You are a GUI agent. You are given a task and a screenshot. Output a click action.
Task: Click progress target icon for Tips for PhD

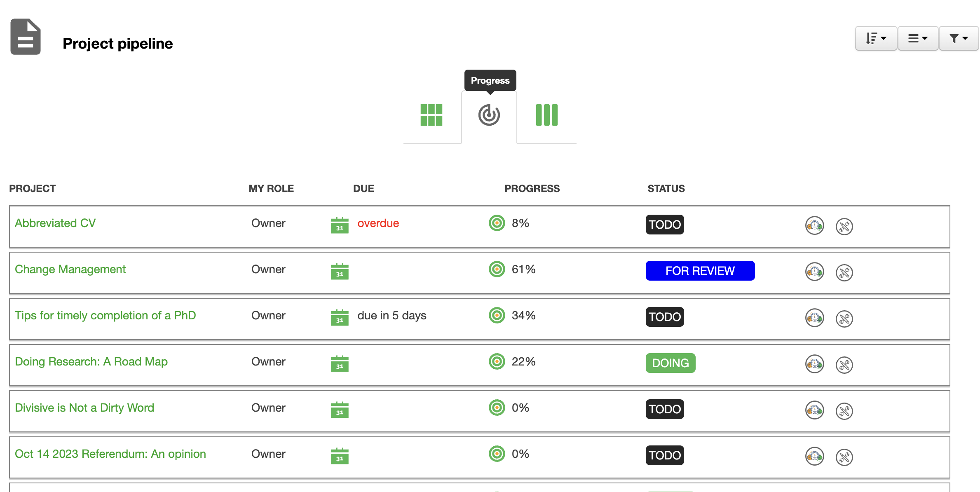497,315
